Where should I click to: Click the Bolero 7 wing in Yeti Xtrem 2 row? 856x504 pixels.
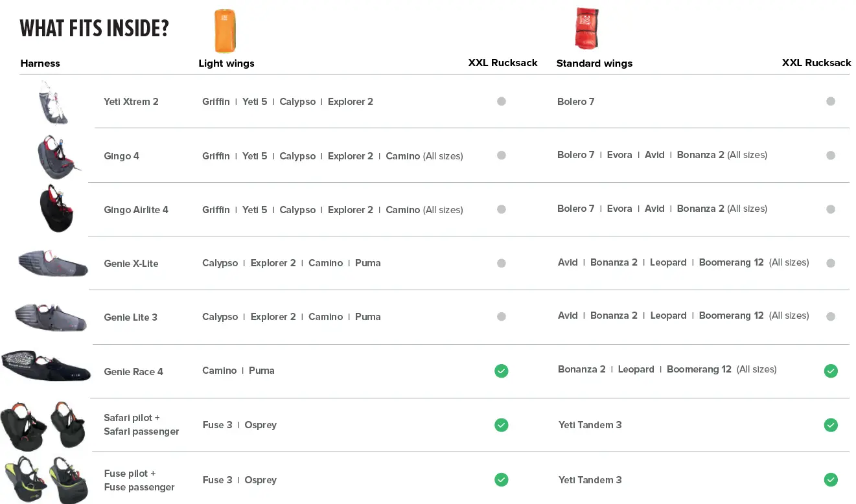tap(575, 102)
